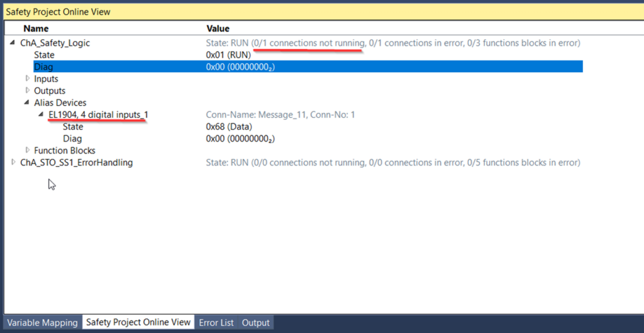Select the Alias Devices tree item

pyautogui.click(x=60, y=102)
